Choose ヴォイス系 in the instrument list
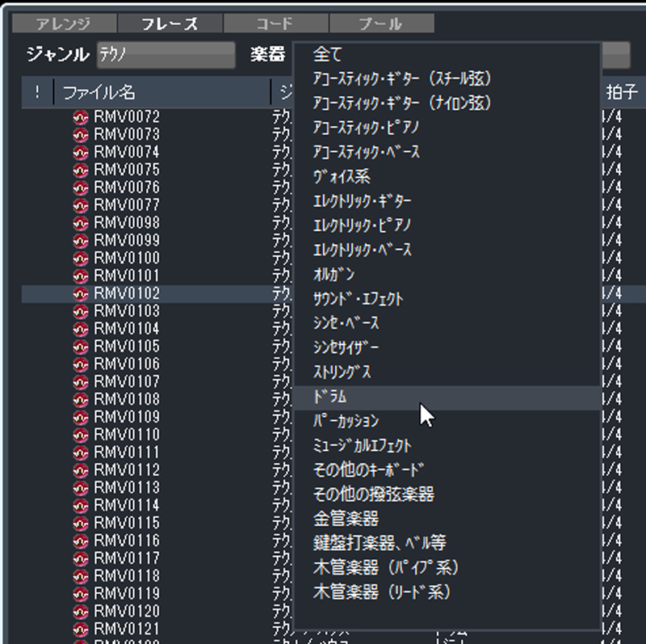This screenshot has width=646, height=644. coord(447,177)
